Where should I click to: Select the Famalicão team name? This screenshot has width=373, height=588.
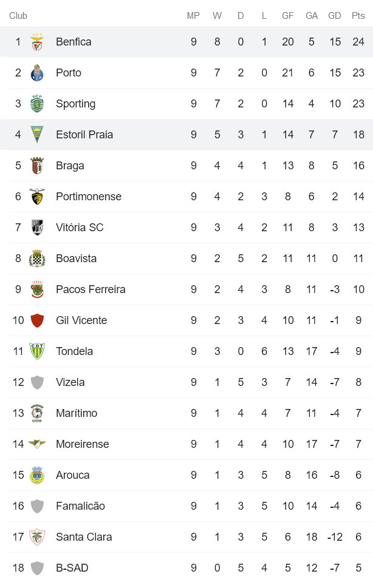80,506
